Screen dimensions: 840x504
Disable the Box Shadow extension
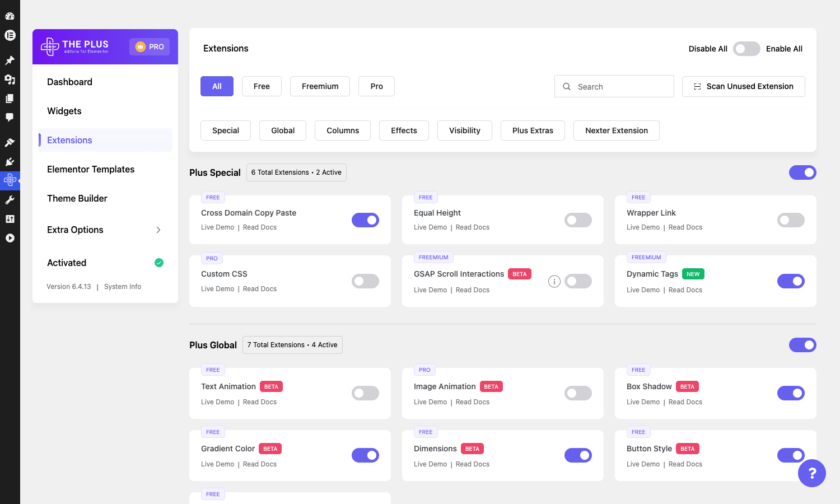tap(791, 393)
